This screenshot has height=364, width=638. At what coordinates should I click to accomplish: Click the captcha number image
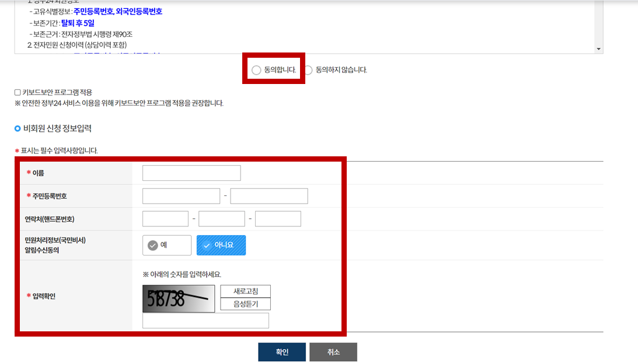click(179, 297)
